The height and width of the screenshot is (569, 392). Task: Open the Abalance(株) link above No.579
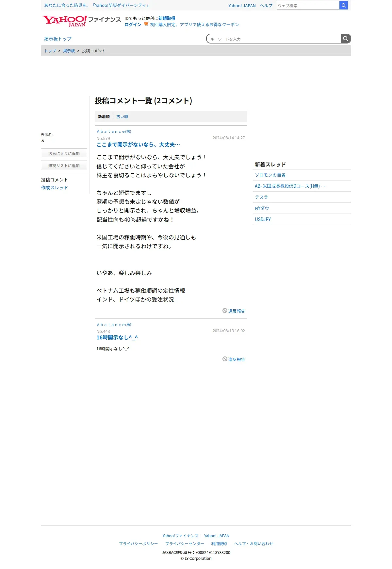pyautogui.click(x=114, y=131)
